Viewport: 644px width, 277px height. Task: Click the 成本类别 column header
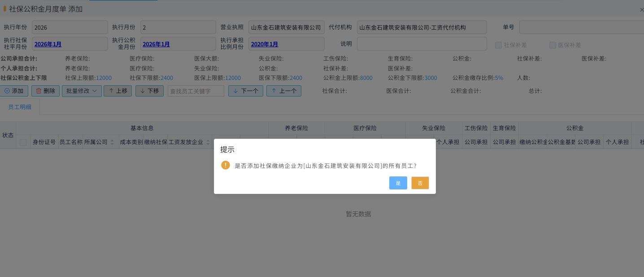(131, 142)
